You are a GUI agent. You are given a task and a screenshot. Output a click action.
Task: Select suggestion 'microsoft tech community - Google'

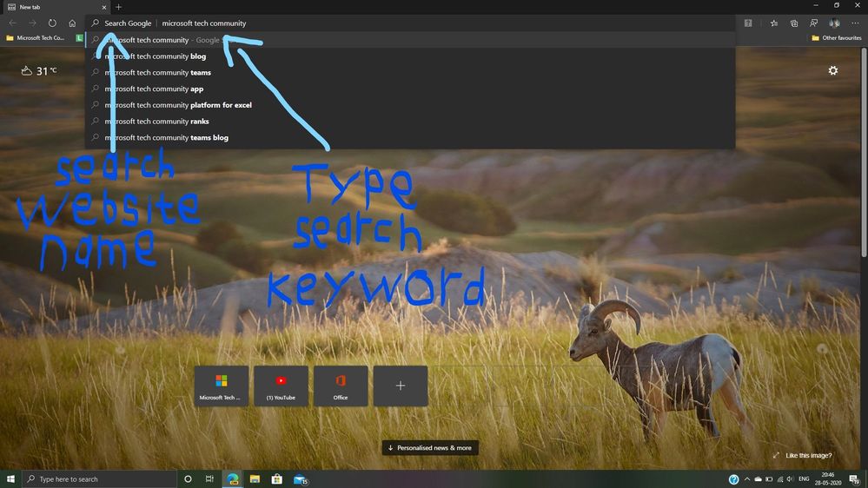(410, 40)
